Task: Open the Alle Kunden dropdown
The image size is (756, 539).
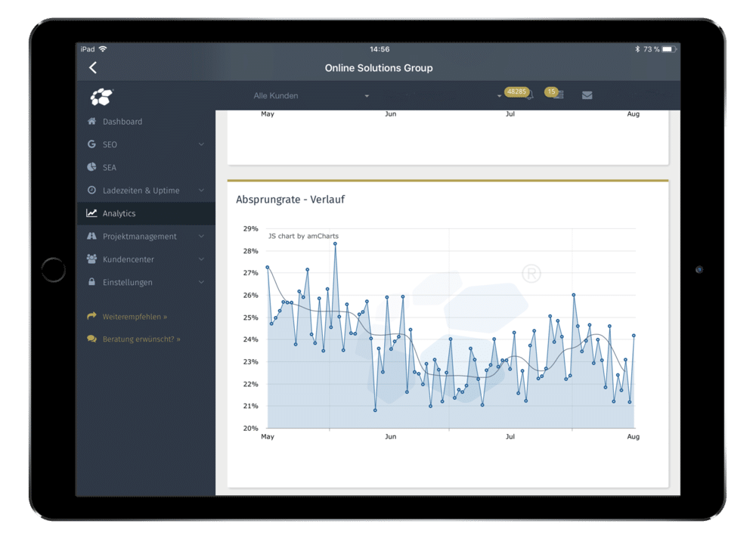Action: 311,96
